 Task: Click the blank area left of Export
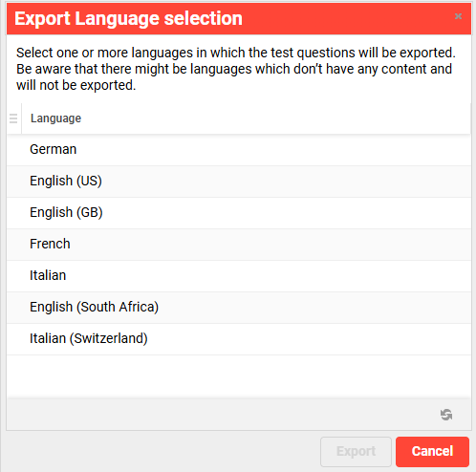(162, 451)
